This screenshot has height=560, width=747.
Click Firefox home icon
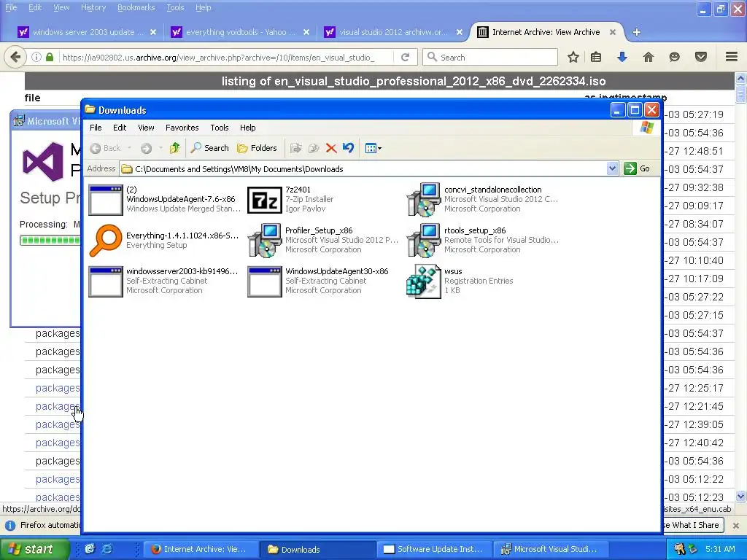[648, 57]
